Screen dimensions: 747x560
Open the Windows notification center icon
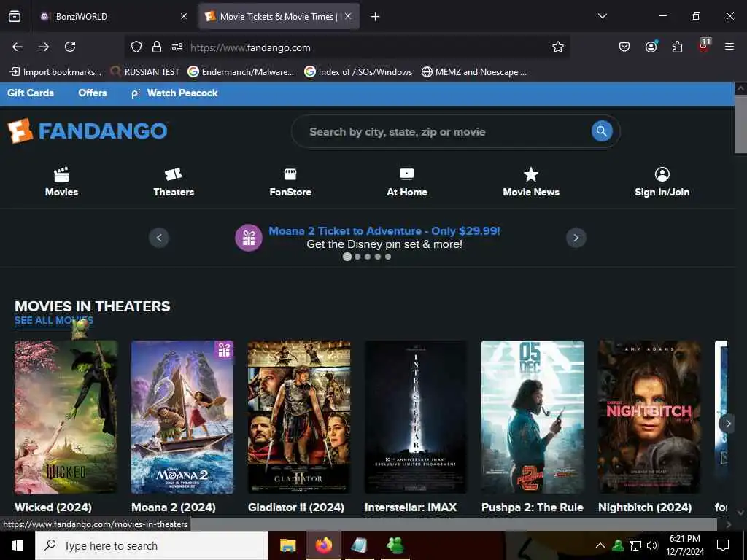(x=723, y=545)
